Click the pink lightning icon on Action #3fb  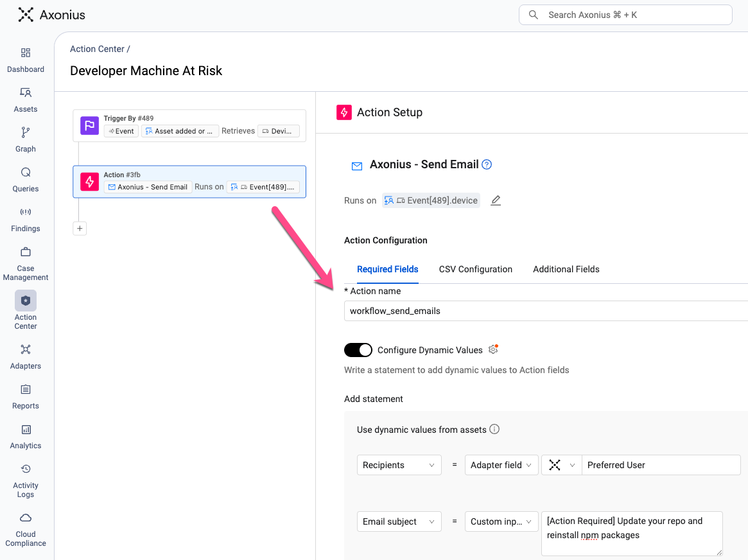tap(90, 182)
